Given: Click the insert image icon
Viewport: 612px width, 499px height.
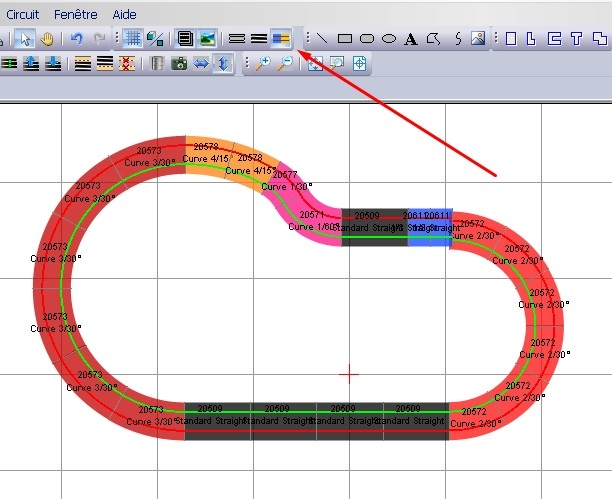Looking at the screenshot, I should (478, 39).
